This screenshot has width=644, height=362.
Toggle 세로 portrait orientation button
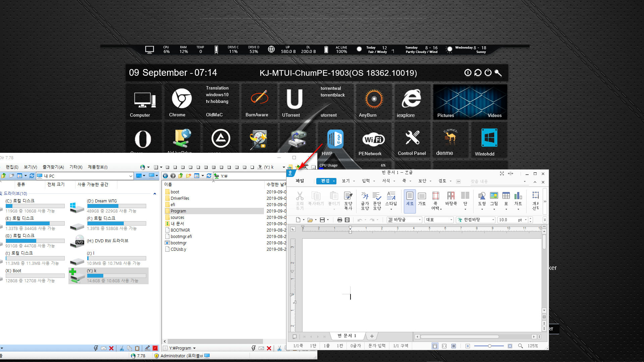pyautogui.click(x=410, y=201)
